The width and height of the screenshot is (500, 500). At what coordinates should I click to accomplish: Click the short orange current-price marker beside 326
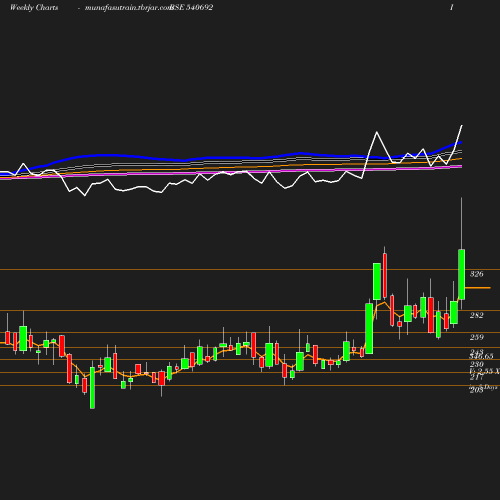click(x=478, y=287)
